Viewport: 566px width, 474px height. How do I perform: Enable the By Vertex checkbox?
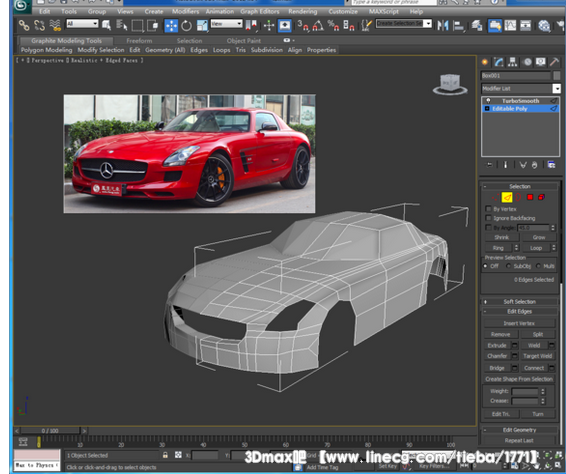pos(489,209)
